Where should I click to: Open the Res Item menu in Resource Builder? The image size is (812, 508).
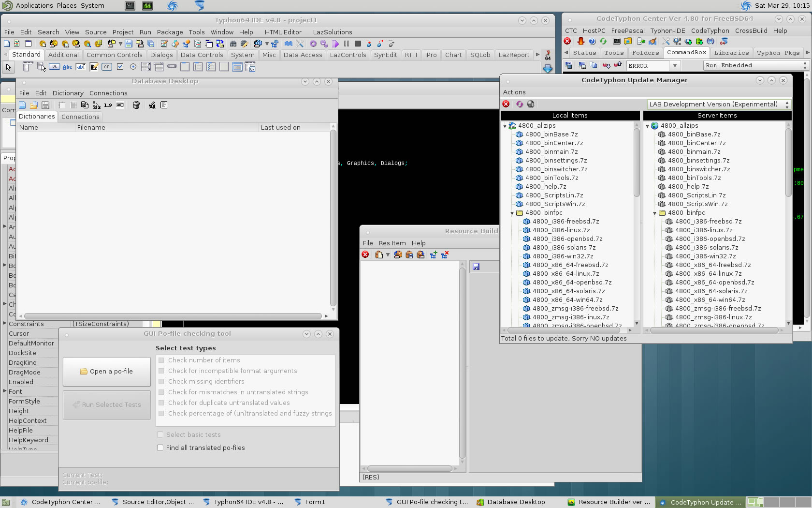[x=392, y=243]
